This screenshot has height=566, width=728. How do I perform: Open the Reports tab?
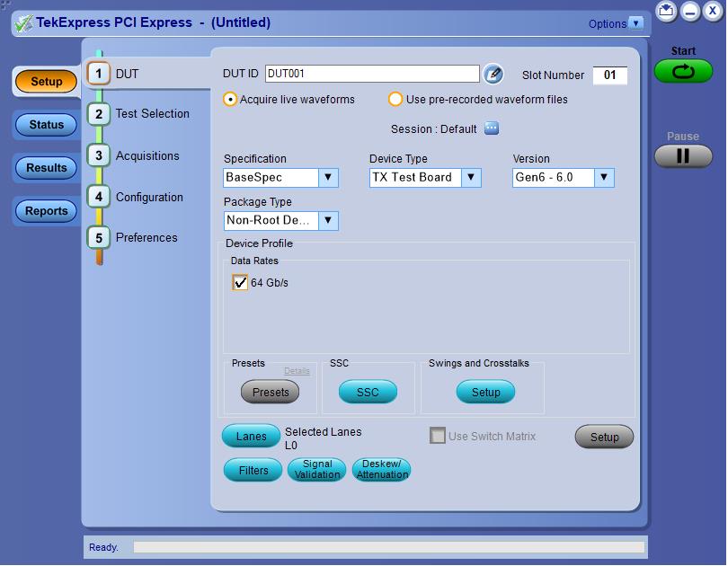click(x=46, y=211)
